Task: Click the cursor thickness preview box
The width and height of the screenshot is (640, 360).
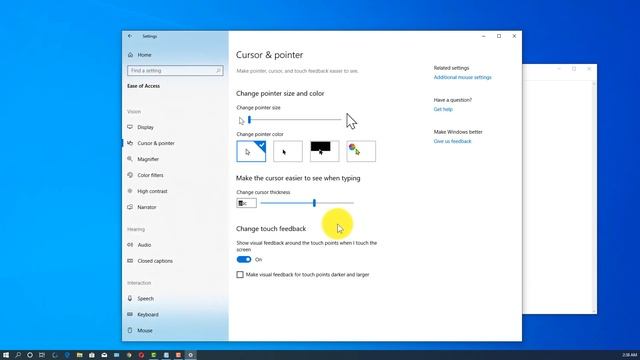Action: 247,203
